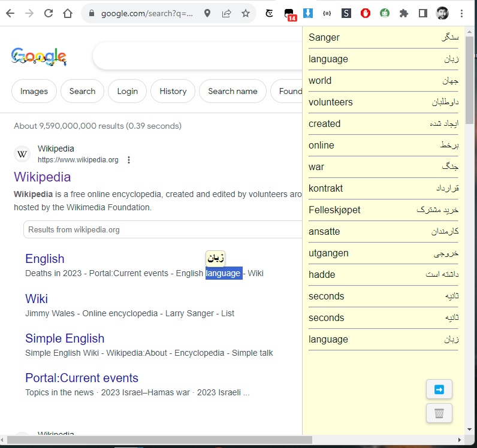Select the Images filter chip
This screenshot has width=477, height=448.
pos(34,91)
